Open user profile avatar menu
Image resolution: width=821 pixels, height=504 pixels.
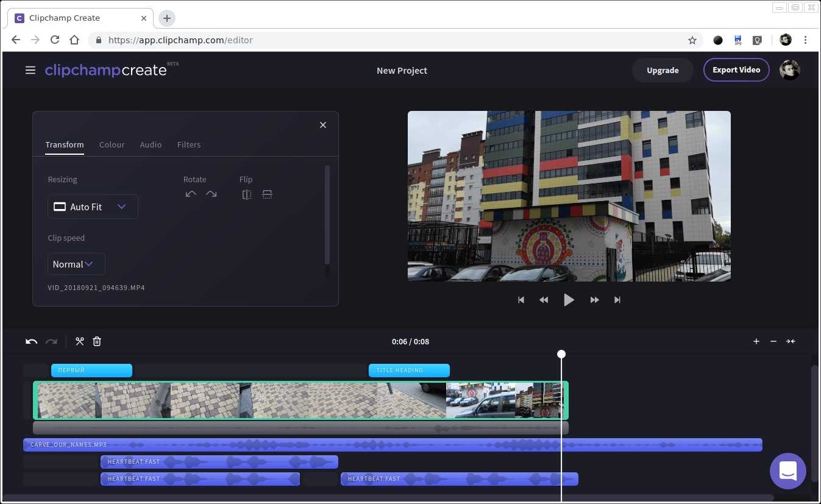[790, 70]
